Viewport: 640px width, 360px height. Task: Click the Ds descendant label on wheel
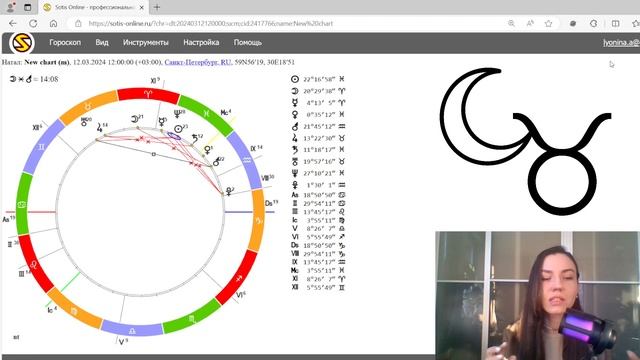(x=271, y=203)
